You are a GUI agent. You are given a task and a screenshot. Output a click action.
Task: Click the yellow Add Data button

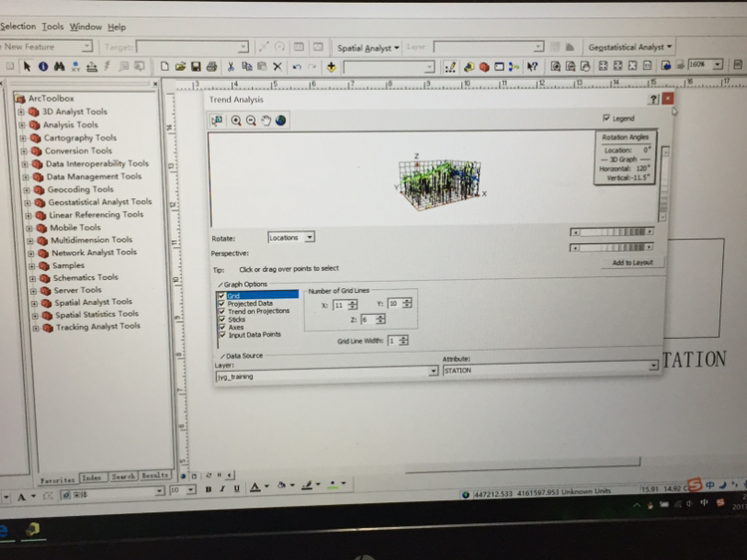331,67
